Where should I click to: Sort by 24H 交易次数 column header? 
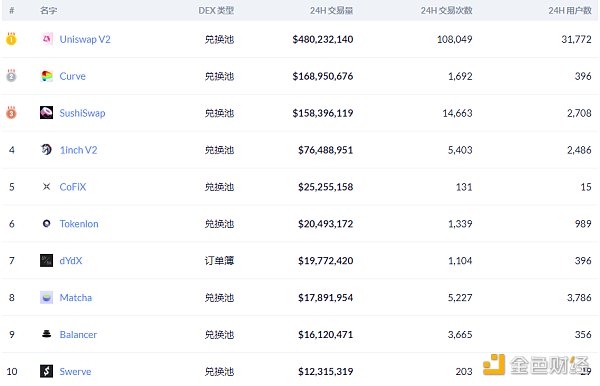[x=447, y=11]
